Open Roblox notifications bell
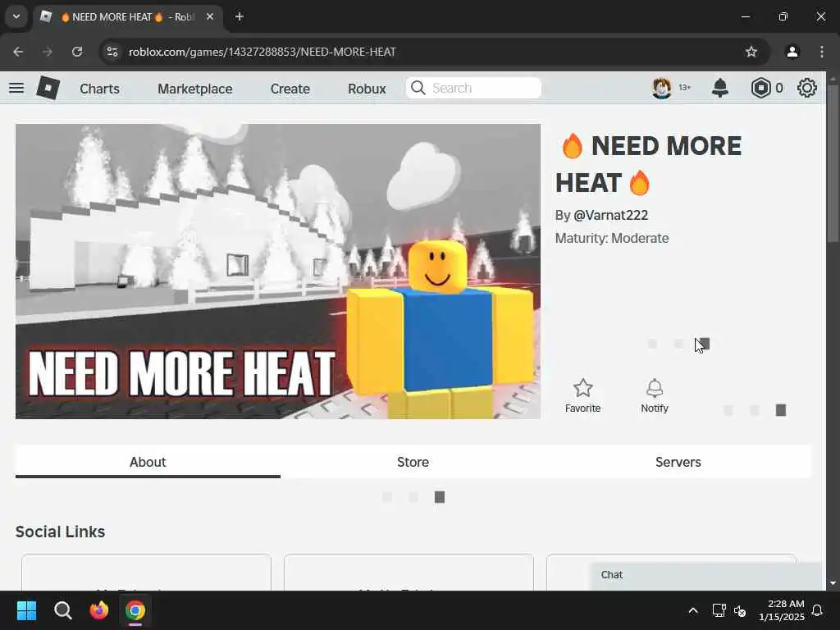The width and height of the screenshot is (840, 630). 720,88
